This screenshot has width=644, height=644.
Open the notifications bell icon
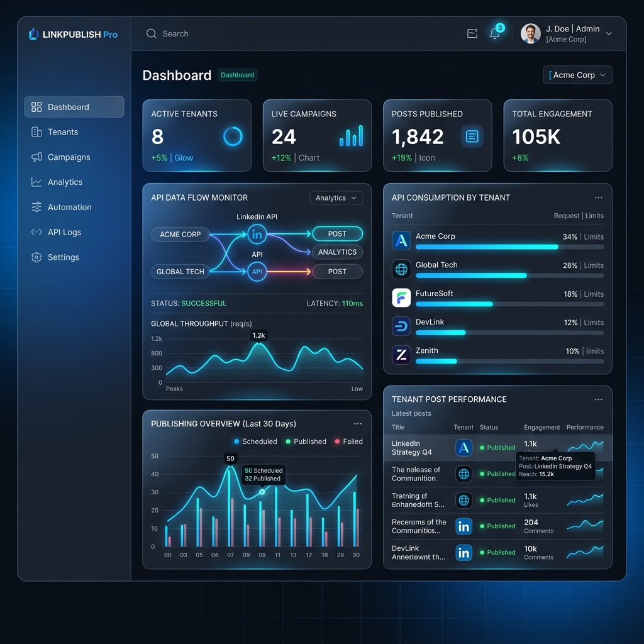coord(494,33)
